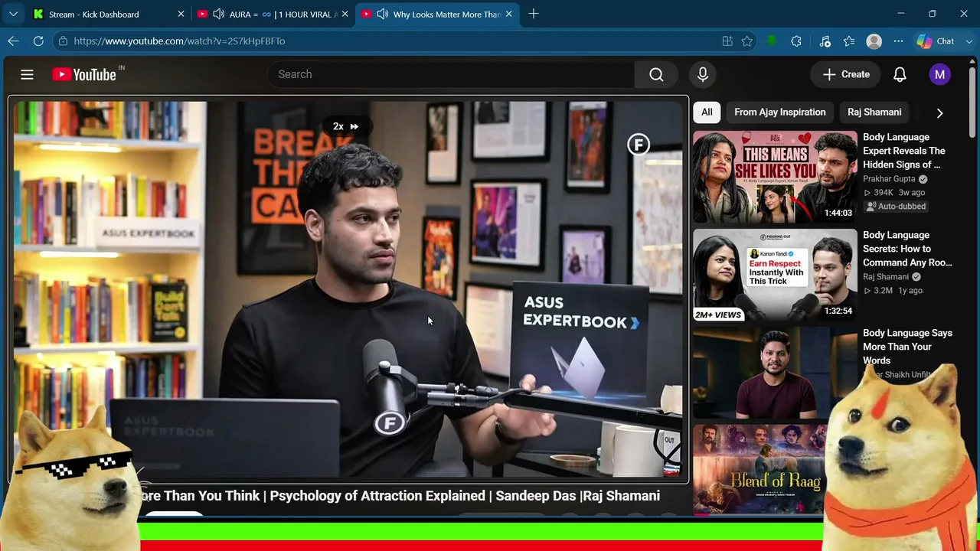Click the Create button

click(846, 74)
